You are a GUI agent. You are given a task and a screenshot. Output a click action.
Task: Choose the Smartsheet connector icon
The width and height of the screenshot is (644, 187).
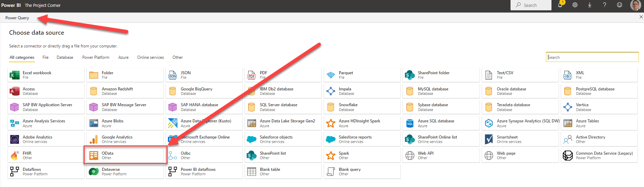(489, 139)
